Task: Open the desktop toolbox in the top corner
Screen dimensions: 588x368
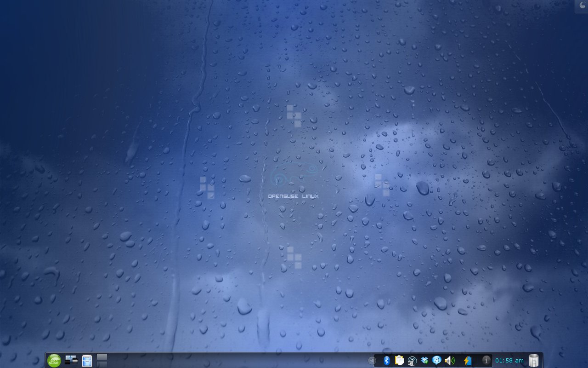Action: click(x=581, y=6)
